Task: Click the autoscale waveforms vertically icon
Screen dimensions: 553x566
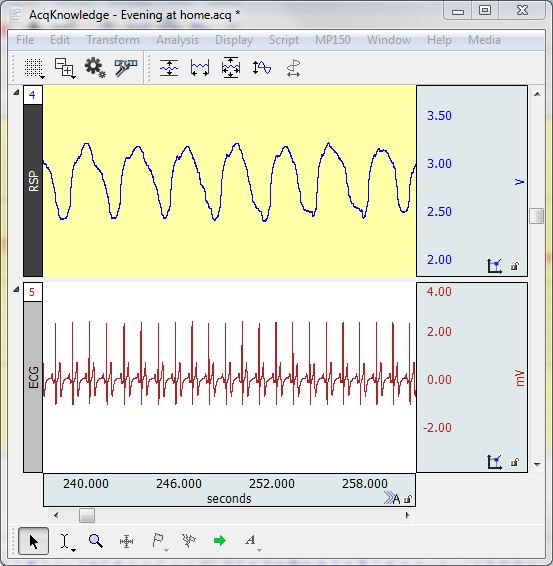Action: click(x=169, y=68)
